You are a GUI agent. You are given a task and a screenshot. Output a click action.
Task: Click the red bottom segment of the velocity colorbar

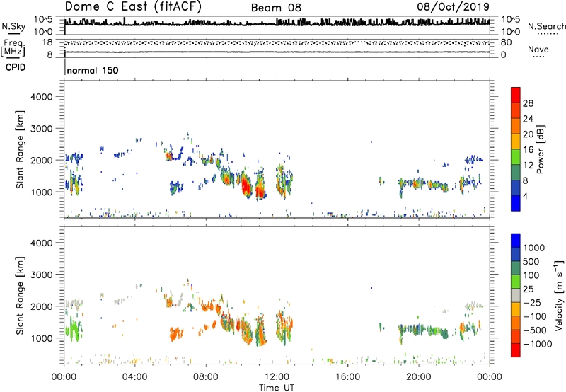click(x=516, y=350)
